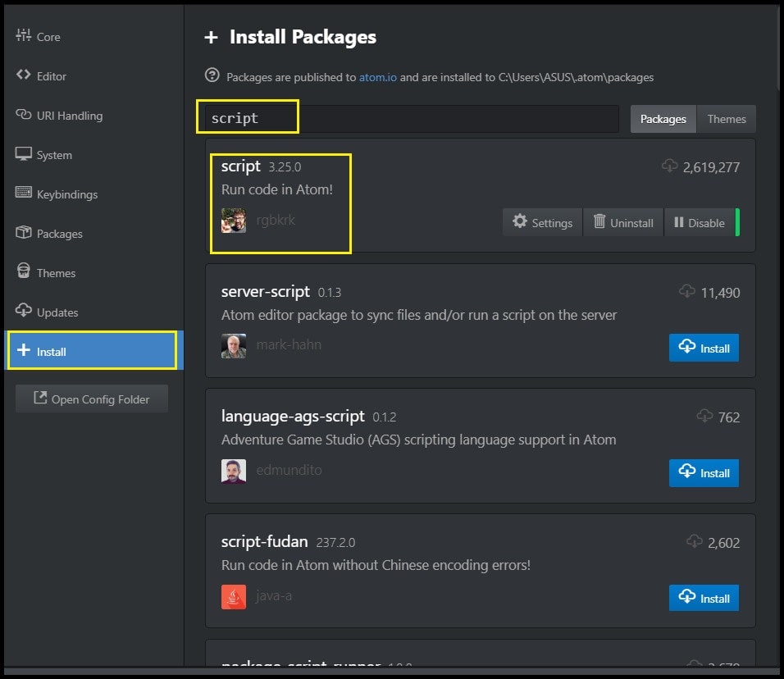The width and height of the screenshot is (784, 679).
Task: Click the Updates cloud download icon
Action: pos(23,312)
